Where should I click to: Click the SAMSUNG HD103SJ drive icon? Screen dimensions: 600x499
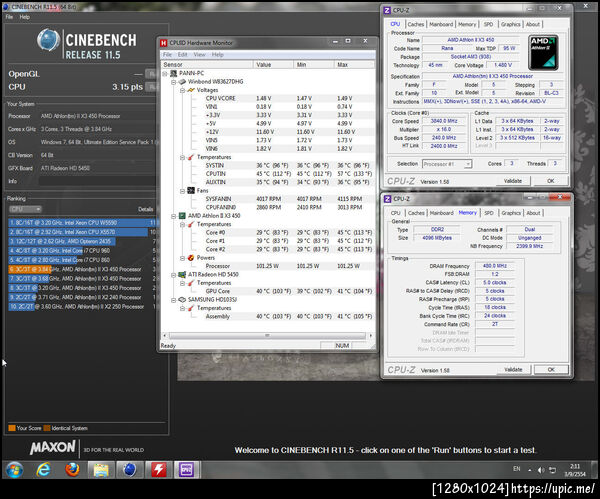coord(182,300)
